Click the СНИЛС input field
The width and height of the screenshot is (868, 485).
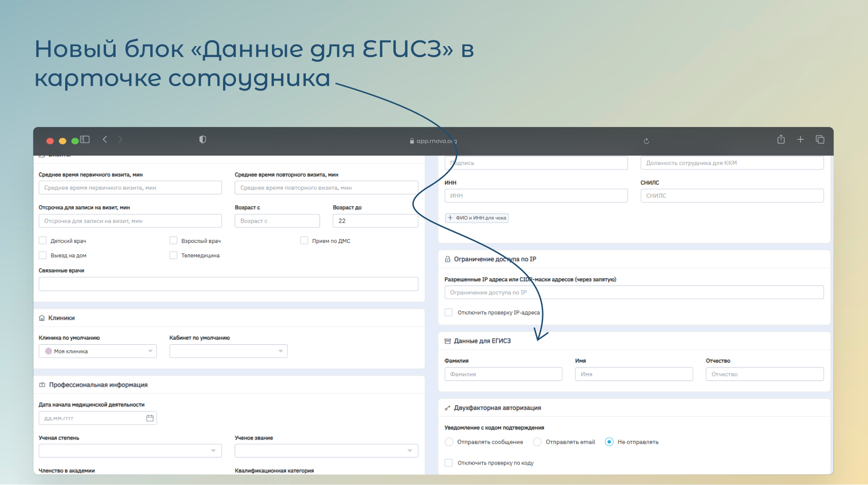pos(731,195)
